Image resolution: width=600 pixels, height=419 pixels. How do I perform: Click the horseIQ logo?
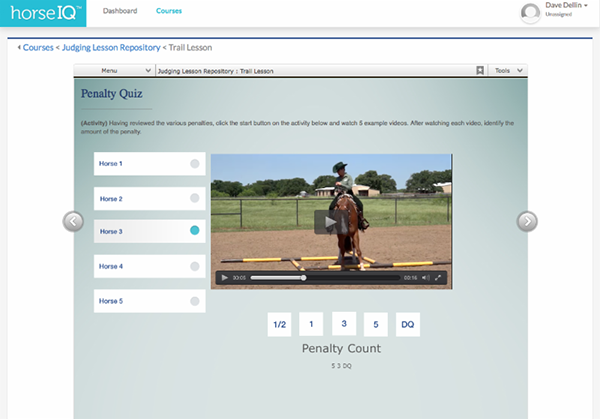(x=43, y=13)
